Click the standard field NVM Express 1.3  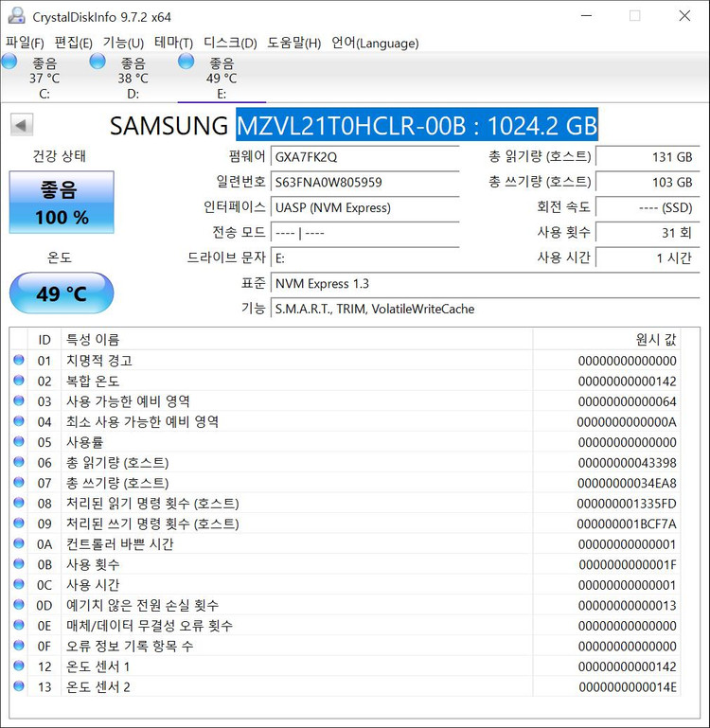(485, 283)
